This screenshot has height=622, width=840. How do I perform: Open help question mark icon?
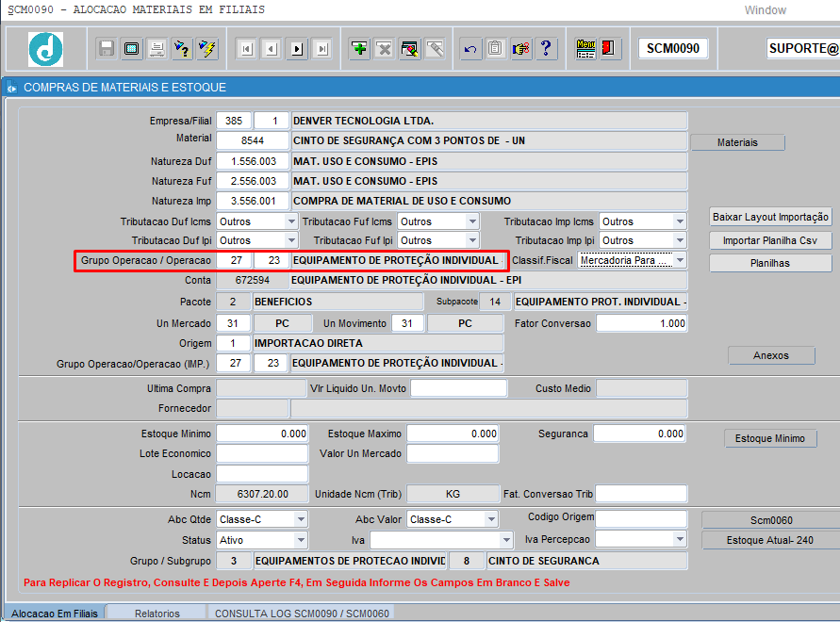pos(546,49)
